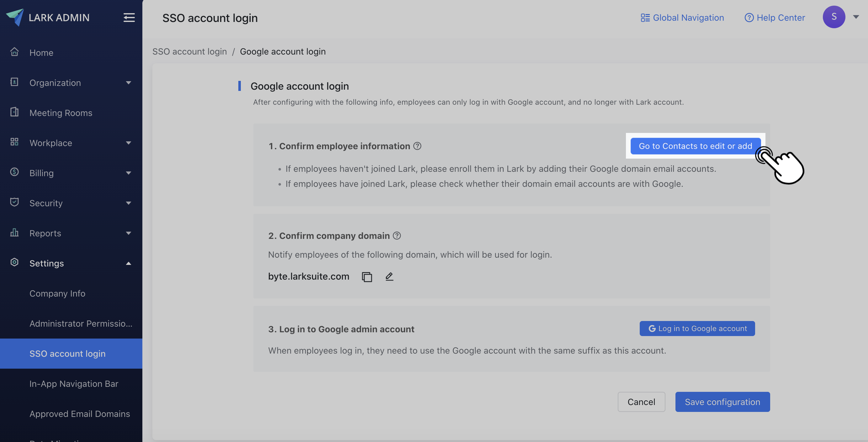Copy the byte.larksuite.com domain
Image resolution: width=868 pixels, height=442 pixels.
pos(367,276)
